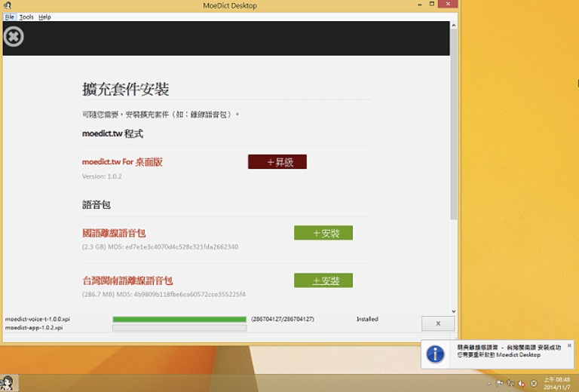Click the MoeDict app icon in title bar
Image resolution: width=579 pixels, height=392 pixels.
[7, 5]
